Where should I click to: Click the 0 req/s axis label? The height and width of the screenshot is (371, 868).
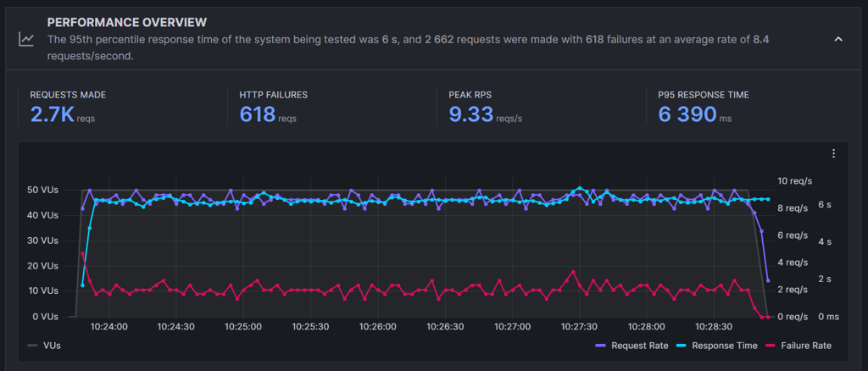tap(793, 317)
